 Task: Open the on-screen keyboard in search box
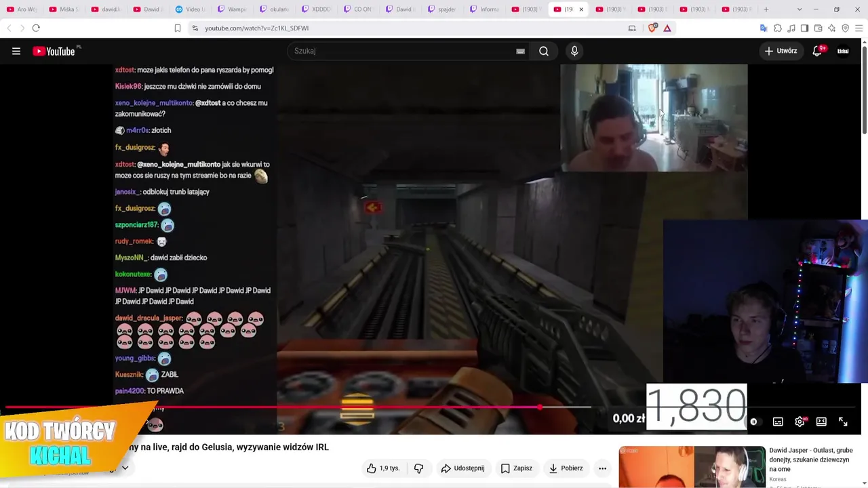520,51
